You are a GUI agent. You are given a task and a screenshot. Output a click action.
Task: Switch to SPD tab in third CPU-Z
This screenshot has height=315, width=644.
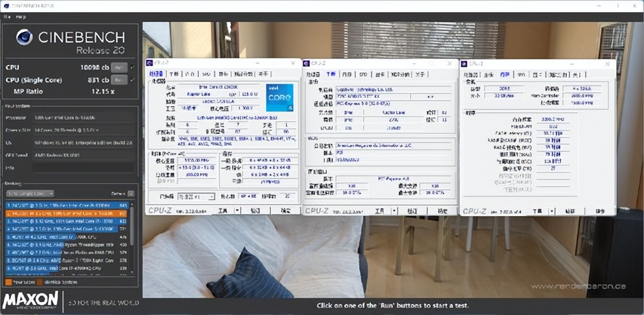pos(521,75)
